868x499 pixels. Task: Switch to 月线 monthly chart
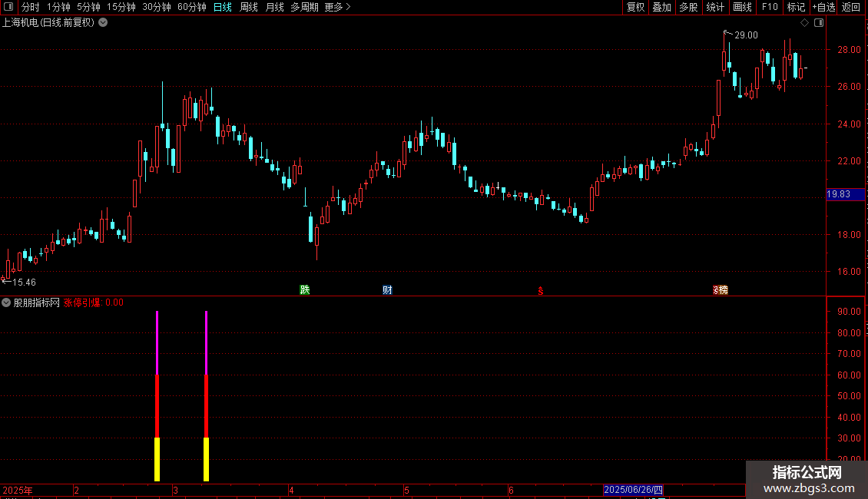tap(274, 7)
